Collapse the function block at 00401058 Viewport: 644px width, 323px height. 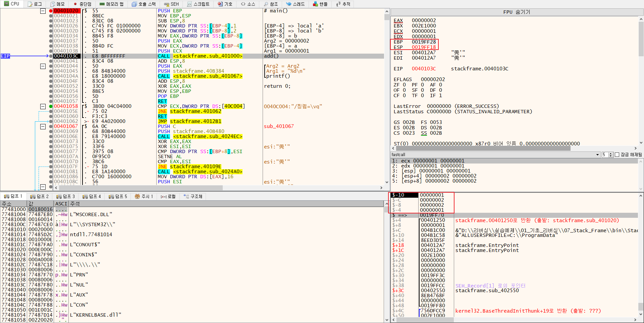43,107
